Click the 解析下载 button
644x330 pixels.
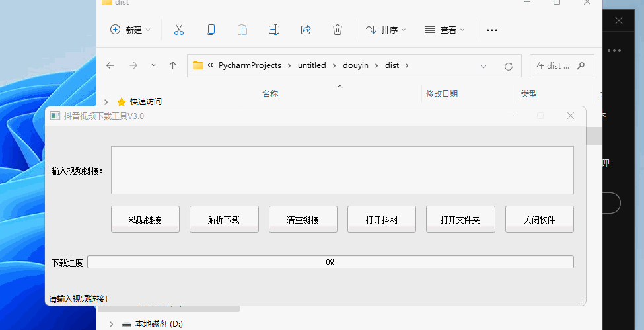[x=224, y=220]
